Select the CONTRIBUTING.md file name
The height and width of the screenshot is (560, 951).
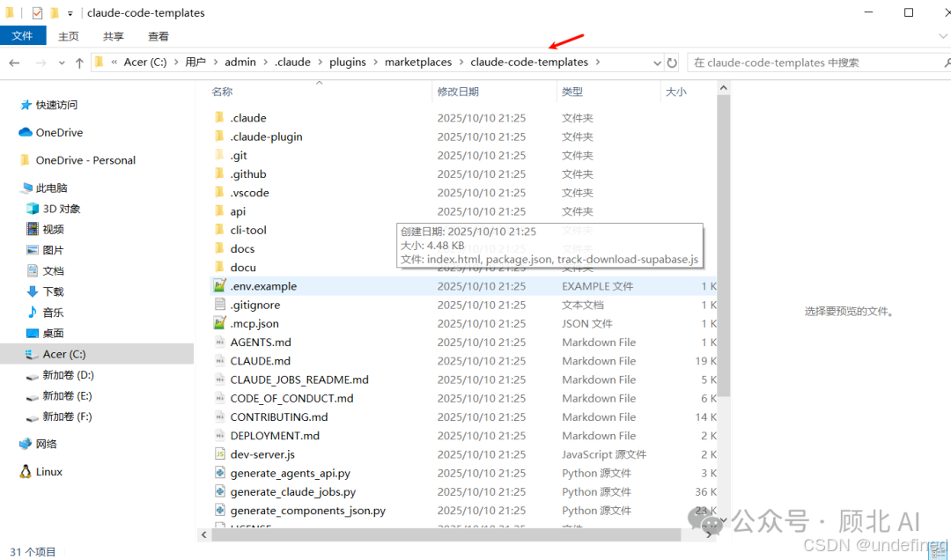click(x=279, y=416)
